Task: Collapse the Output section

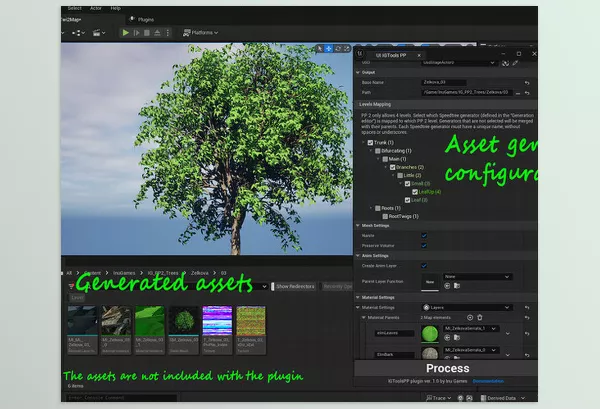Action: (x=358, y=72)
